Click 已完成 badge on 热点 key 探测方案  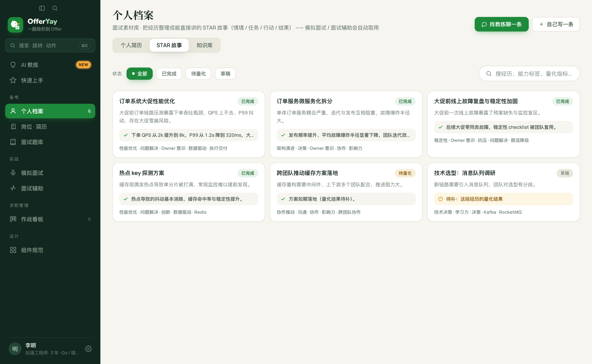tap(248, 173)
